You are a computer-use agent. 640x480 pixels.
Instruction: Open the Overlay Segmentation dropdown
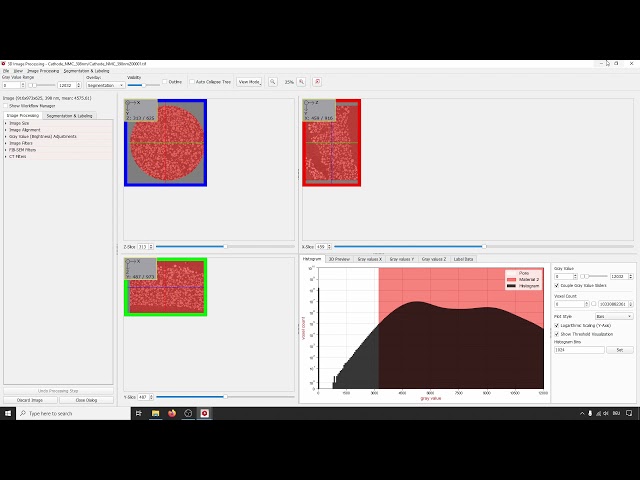tap(105, 85)
